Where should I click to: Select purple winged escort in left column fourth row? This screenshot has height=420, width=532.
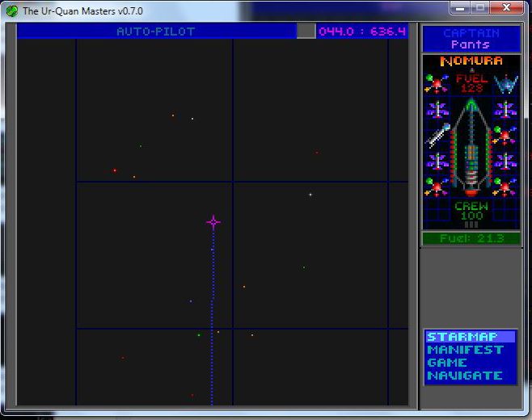click(437, 161)
